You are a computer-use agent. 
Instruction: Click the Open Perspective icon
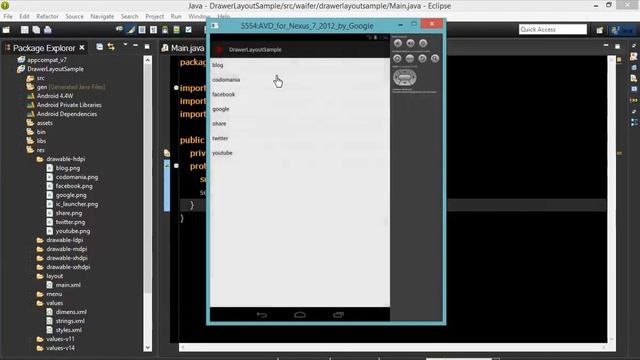click(600, 30)
